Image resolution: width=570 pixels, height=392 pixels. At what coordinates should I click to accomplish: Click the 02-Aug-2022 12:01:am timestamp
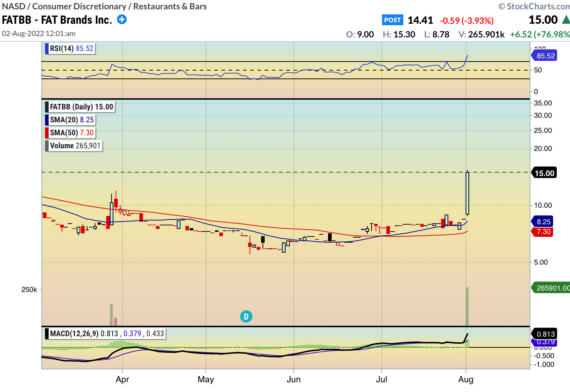coord(39,33)
